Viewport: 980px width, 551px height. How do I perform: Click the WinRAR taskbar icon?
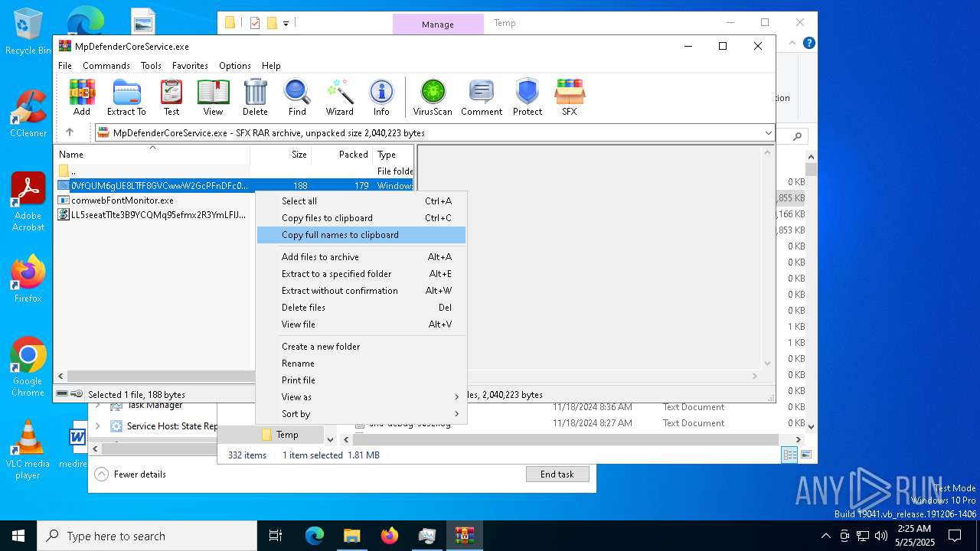tap(465, 536)
